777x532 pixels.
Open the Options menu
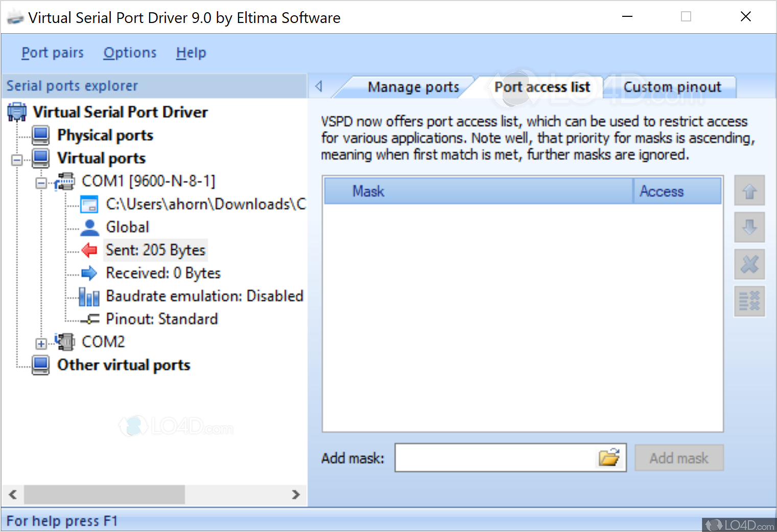pyautogui.click(x=130, y=53)
